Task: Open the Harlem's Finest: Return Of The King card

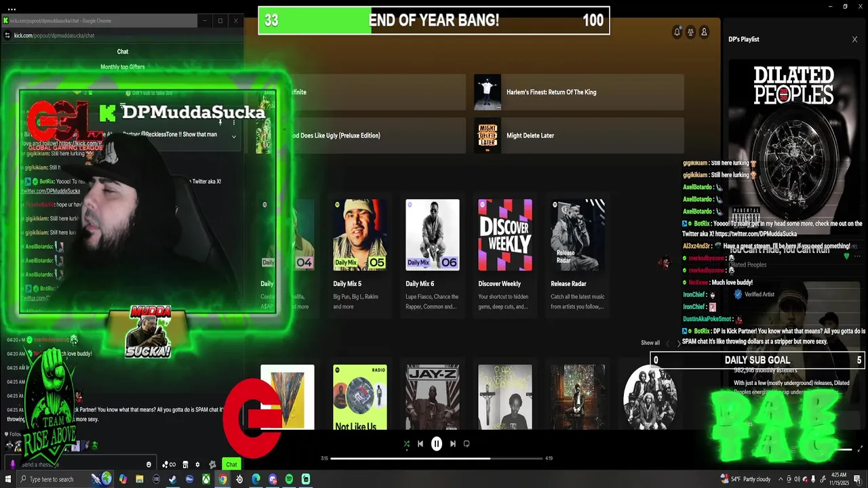Action: click(x=578, y=92)
